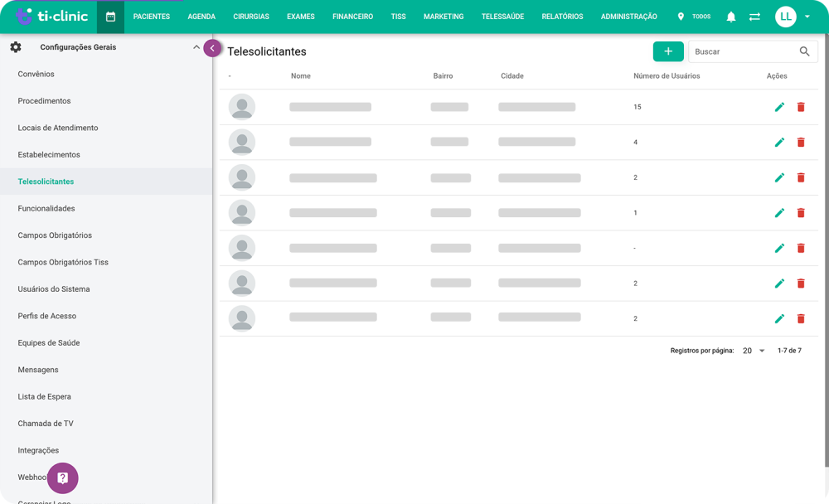
Task: Open Equipes de Saúde
Action: coord(49,342)
